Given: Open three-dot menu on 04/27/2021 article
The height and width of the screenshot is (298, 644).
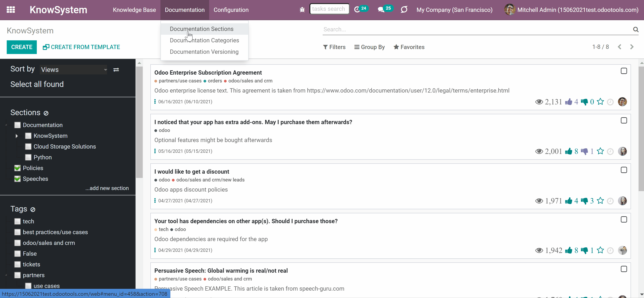Looking at the screenshot, I should coord(155,201).
